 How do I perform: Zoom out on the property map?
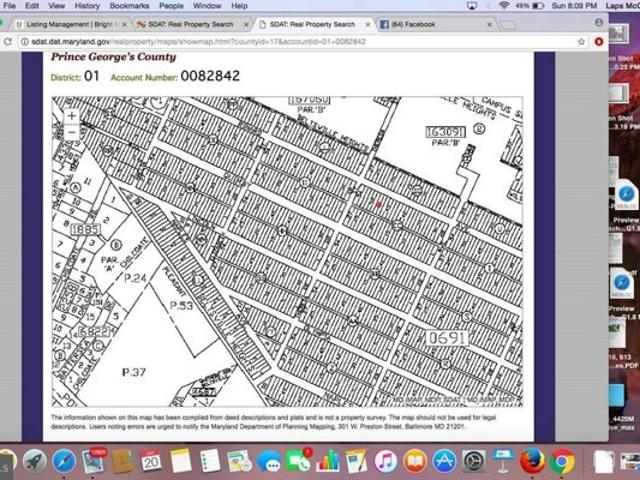pos(71,133)
